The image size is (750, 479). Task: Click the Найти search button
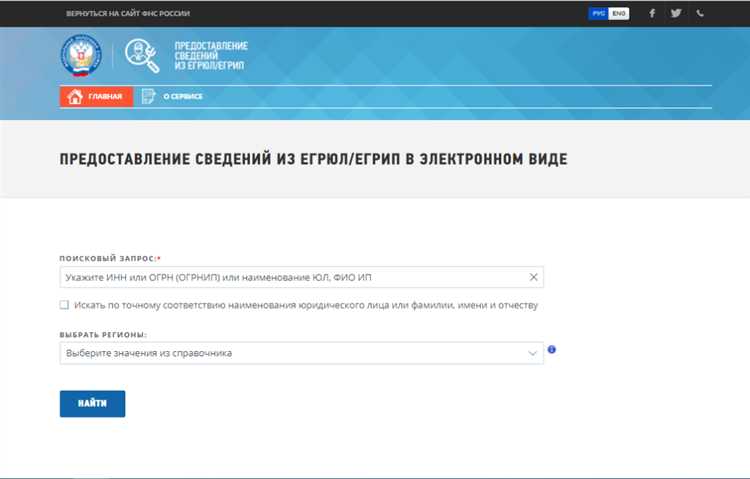coord(92,404)
